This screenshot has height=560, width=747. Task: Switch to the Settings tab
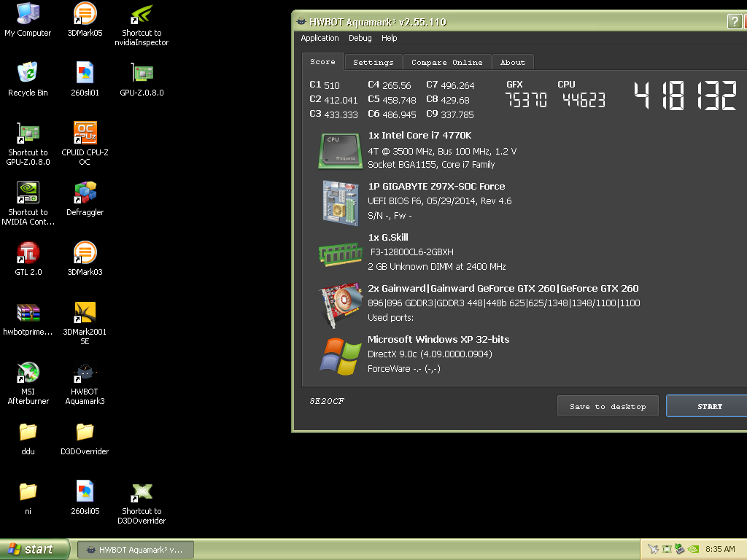click(x=373, y=63)
